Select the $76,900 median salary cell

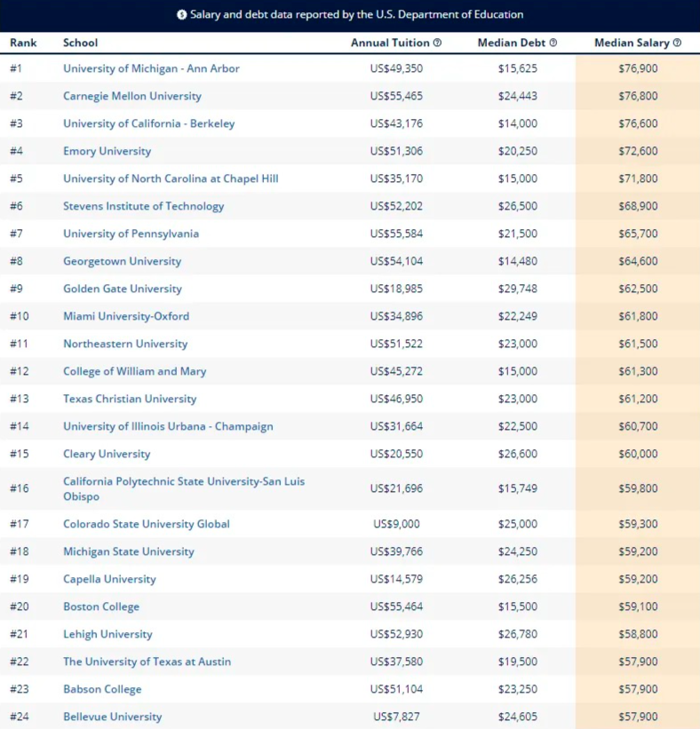click(x=638, y=68)
